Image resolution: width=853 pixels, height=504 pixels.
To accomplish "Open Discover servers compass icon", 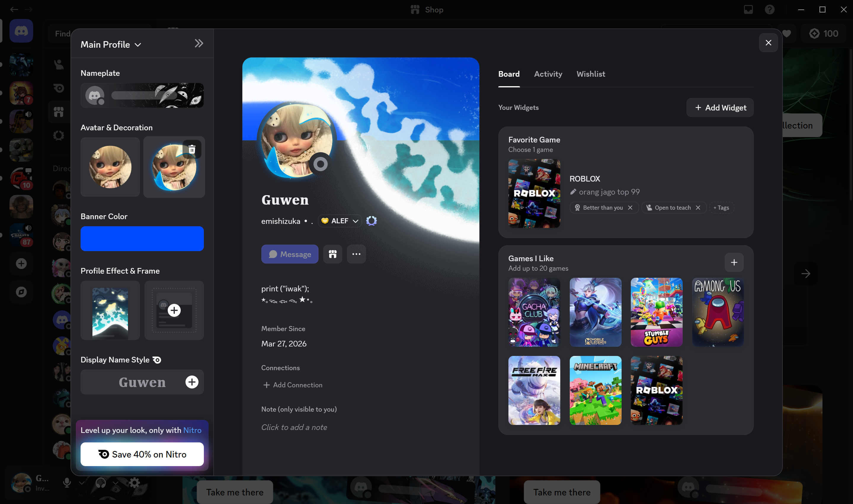I will pos(21,292).
